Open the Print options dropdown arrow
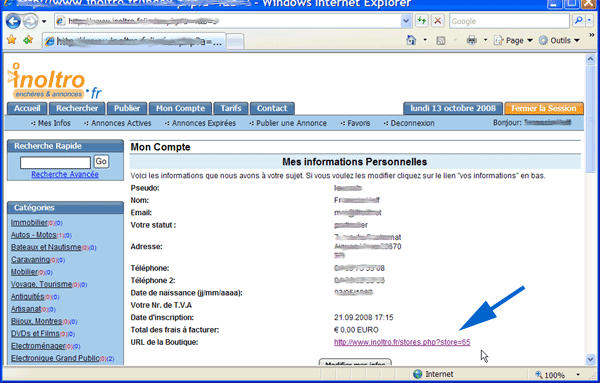 [485, 40]
